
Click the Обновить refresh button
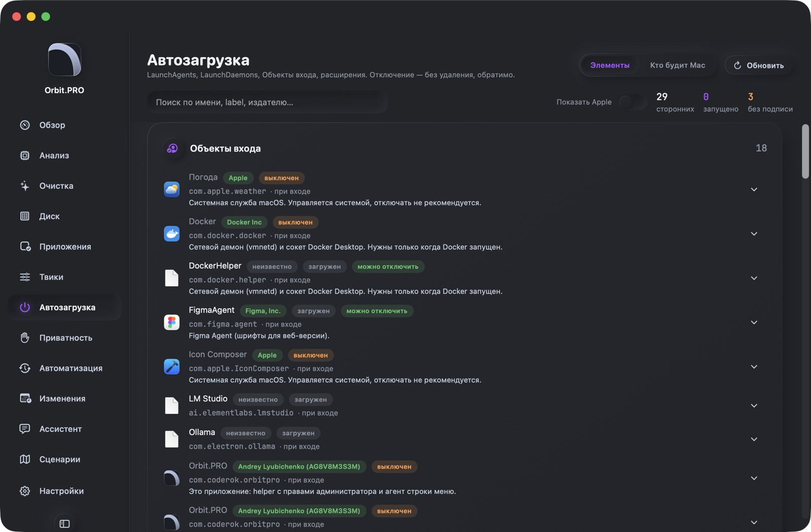pyautogui.click(x=759, y=65)
